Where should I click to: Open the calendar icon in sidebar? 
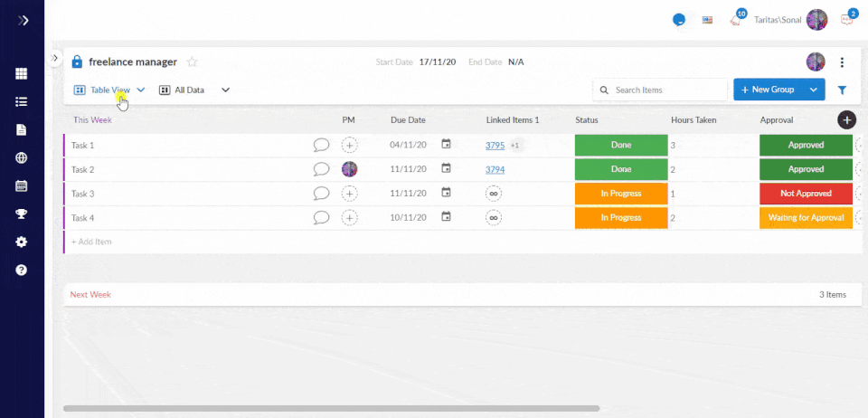click(22, 185)
